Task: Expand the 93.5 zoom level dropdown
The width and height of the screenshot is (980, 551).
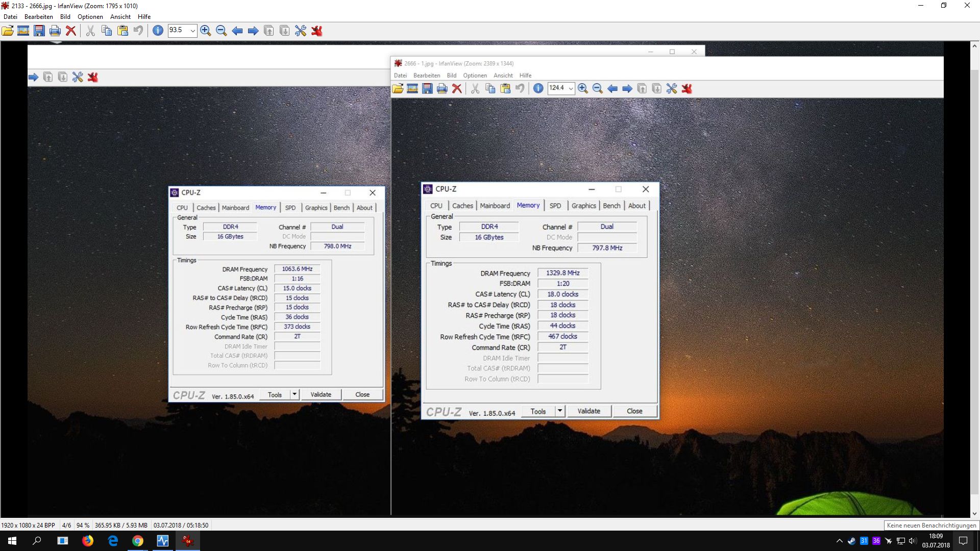Action: pos(192,31)
